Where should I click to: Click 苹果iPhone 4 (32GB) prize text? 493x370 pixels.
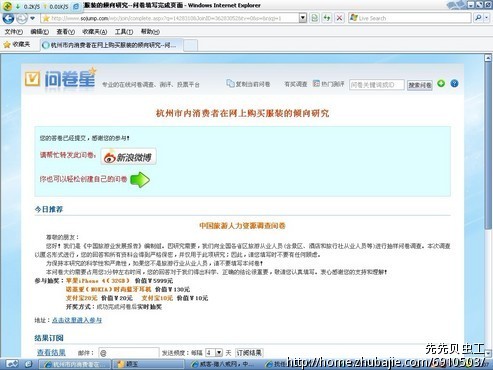98,281
